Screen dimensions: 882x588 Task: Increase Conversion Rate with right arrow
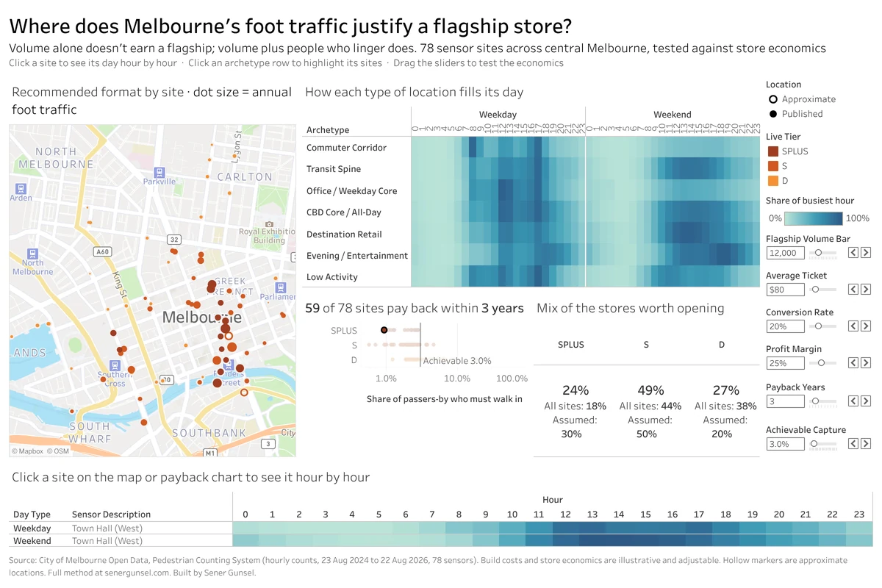866,326
